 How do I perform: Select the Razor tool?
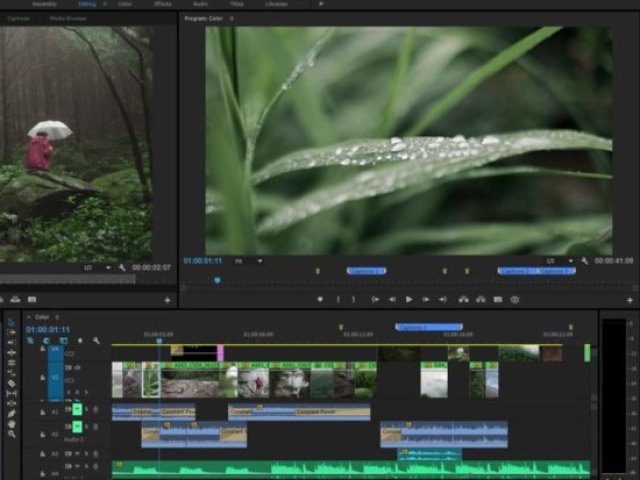[x=11, y=383]
